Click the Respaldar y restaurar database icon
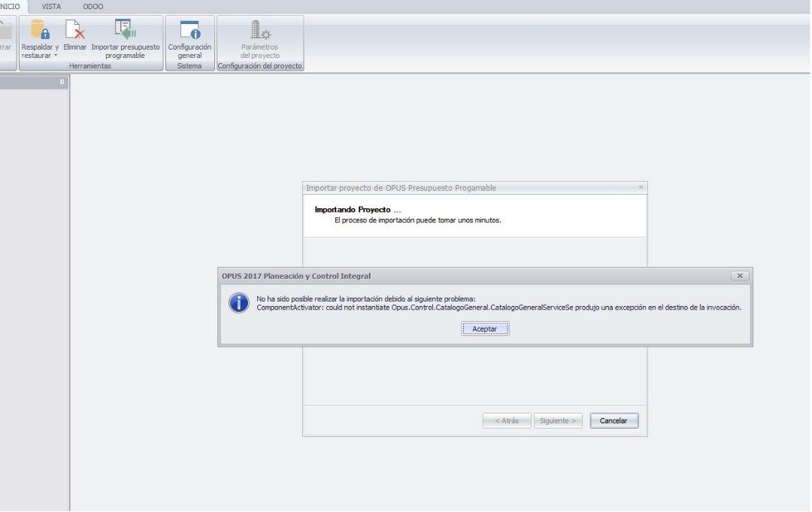Screen dimensions: 812x512 pyautogui.click(x=40, y=30)
